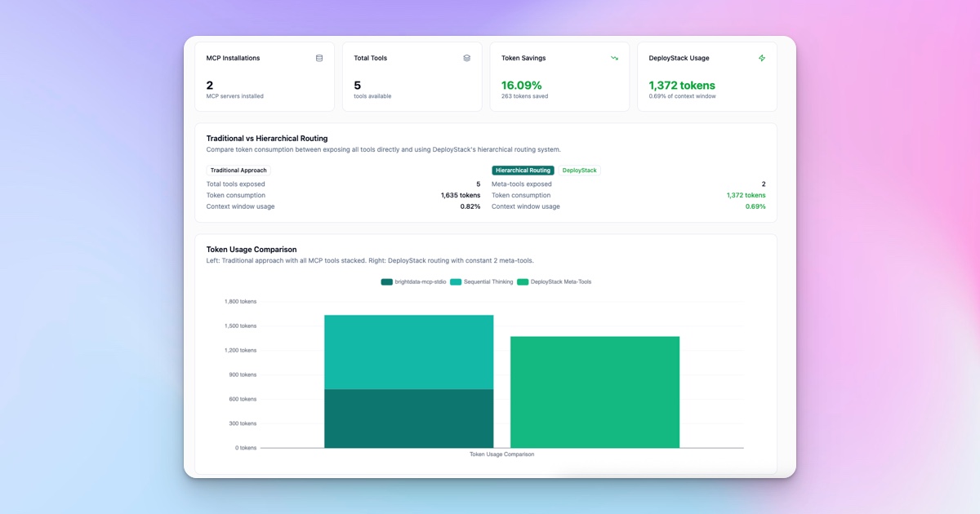Click the Sequential Thinking legend label text

pyautogui.click(x=488, y=281)
